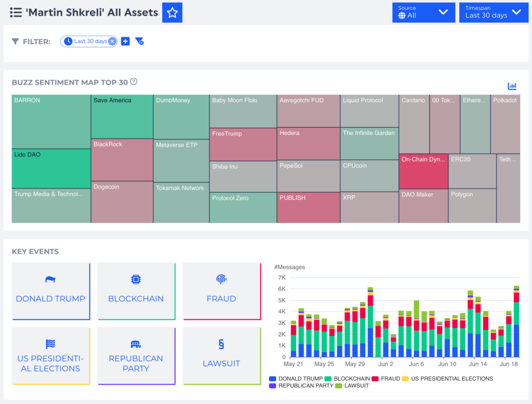Switch view with the bar chart icon
The width and height of the screenshot is (532, 404).
point(512,86)
